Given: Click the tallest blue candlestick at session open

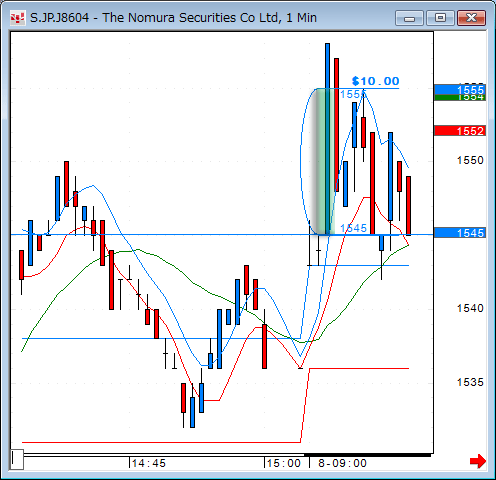Looking at the screenshot, I should click(x=327, y=139).
